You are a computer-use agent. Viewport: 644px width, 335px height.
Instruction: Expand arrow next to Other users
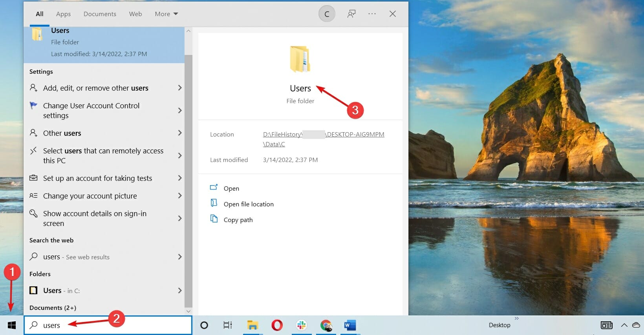pos(180,133)
